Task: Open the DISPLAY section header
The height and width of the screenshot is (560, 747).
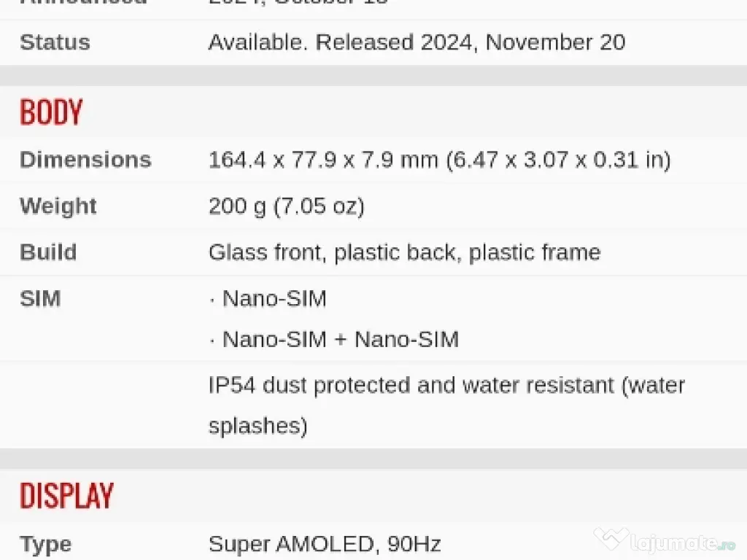Action: (x=66, y=496)
